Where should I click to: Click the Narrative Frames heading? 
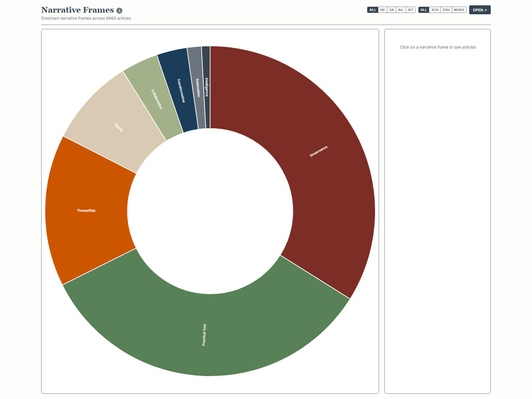pos(77,10)
